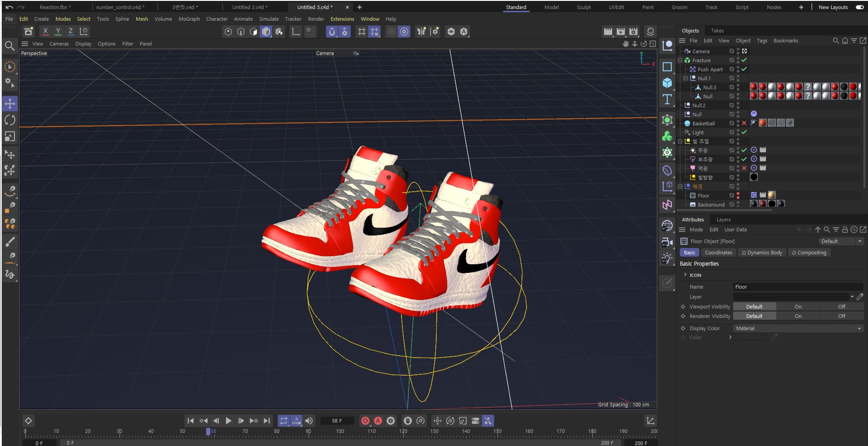The height and width of the screenshot is (446, 868).
Task: Go to start of animation
Action: pyautogui.click(x=190, y=421)
